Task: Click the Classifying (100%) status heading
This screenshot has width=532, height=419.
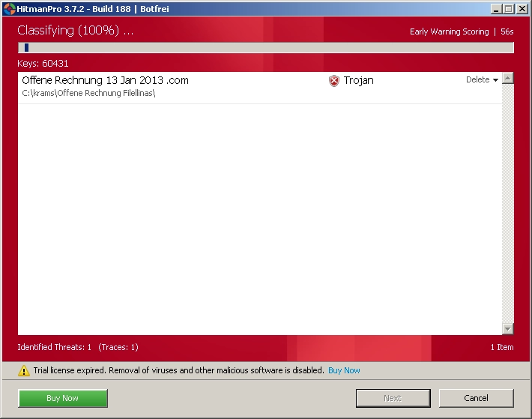Action: pos(76,31)
